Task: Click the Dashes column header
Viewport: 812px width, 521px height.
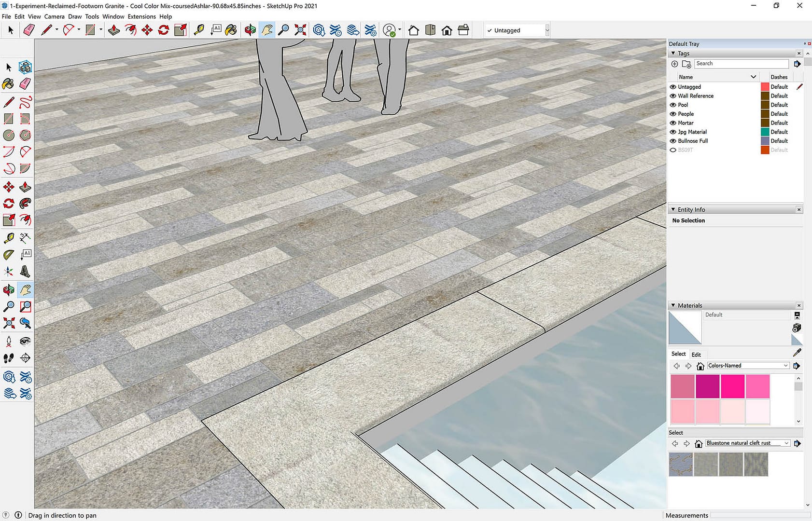Action: pyautogui.click(x=779, y=77)
